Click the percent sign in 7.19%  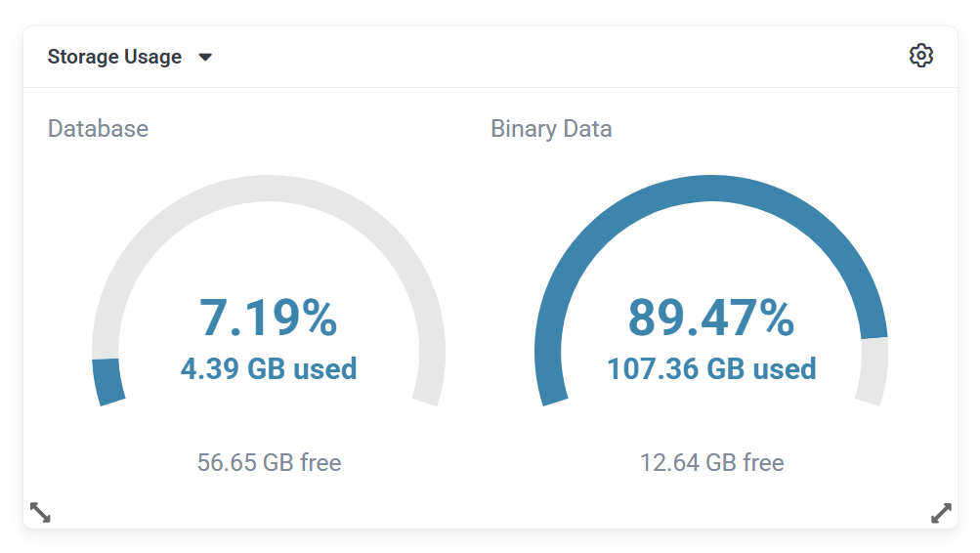click(x=318, y=318)
